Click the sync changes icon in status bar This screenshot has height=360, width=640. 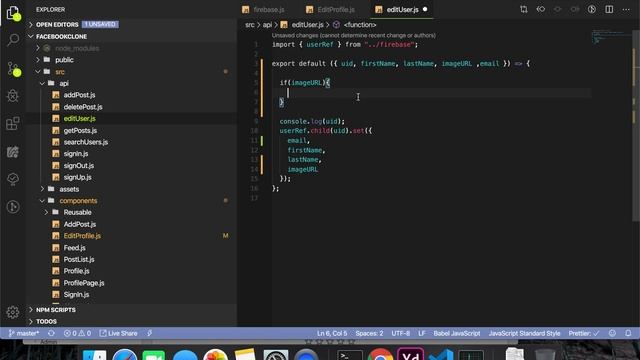51,333
